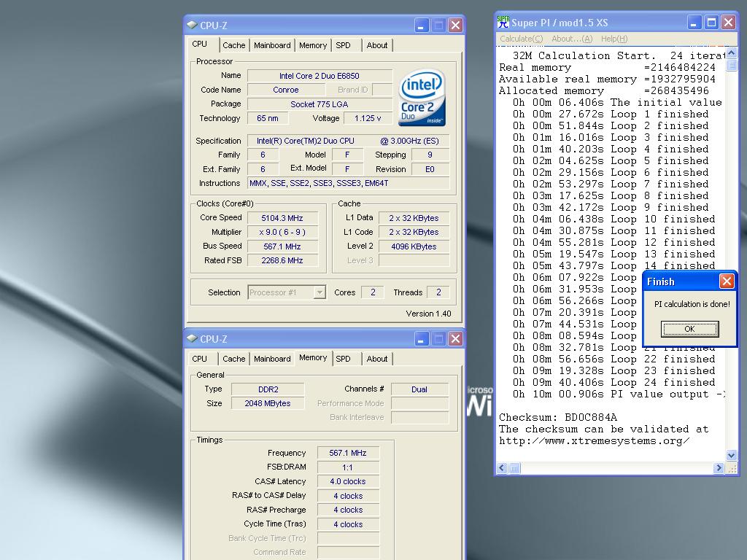
Task: Click the Super PI window title icon
Action: pos(503,22)
